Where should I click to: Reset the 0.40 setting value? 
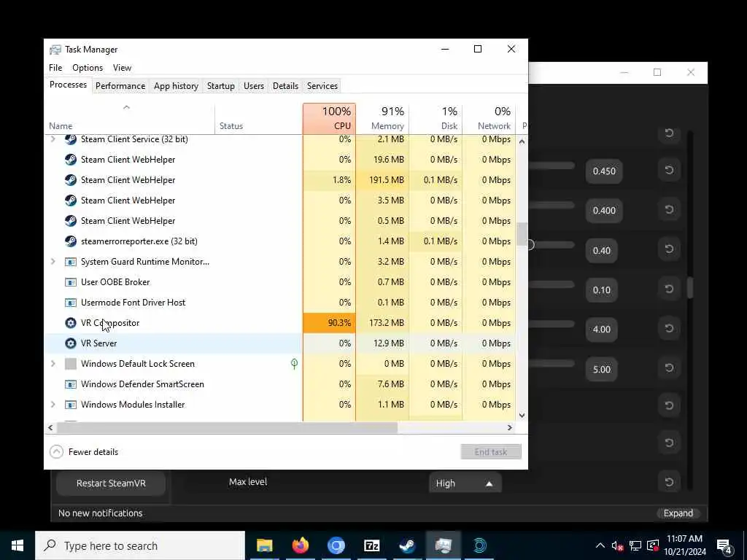(669, 249)
